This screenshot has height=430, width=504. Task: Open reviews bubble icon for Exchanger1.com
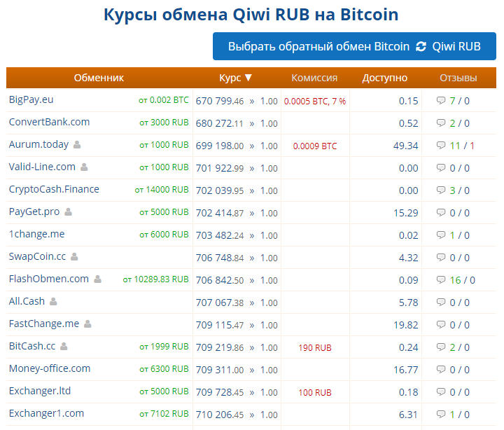tap(441, 414)
